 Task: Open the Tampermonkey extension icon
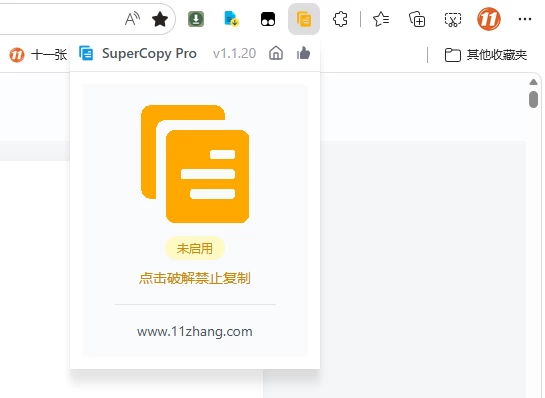[268, 19]
